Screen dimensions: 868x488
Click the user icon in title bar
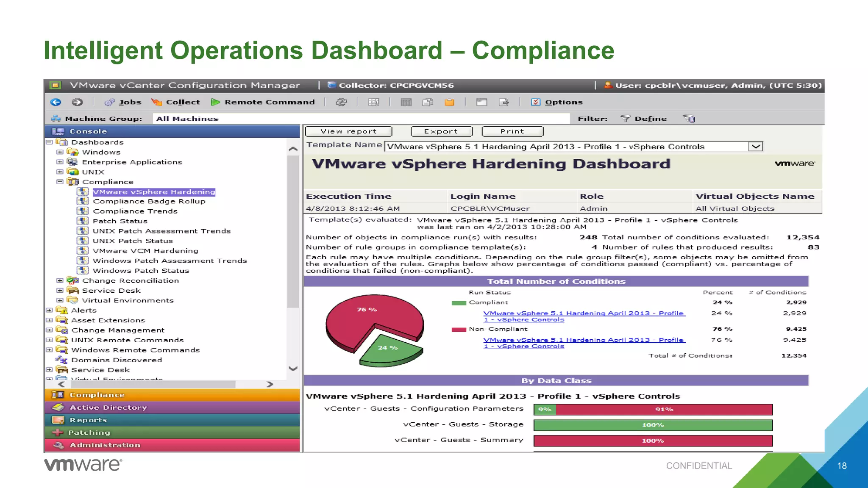click(x=608, y=85)
